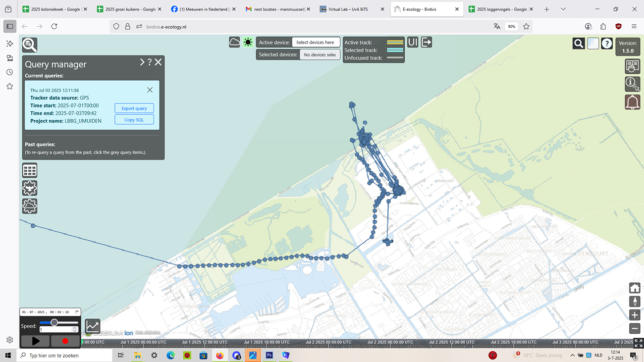This screenshot has height=362, width=644.
Task: Click the notification bell icon
Action: pos(632,102)
